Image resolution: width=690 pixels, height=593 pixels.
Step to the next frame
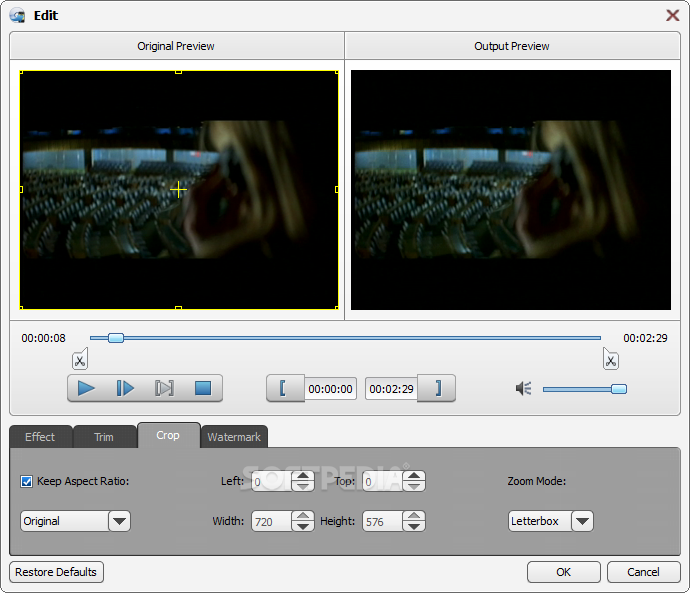point(125,388)
